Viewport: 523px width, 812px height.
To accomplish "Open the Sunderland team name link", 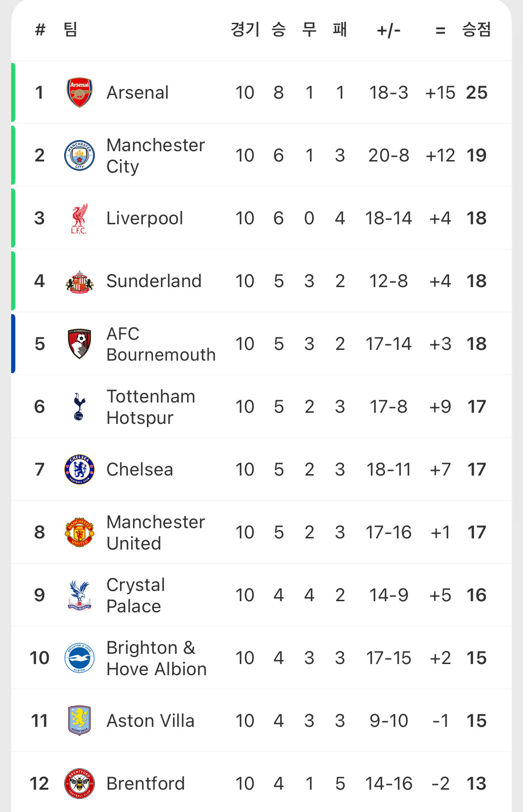I will pos(154,281).
